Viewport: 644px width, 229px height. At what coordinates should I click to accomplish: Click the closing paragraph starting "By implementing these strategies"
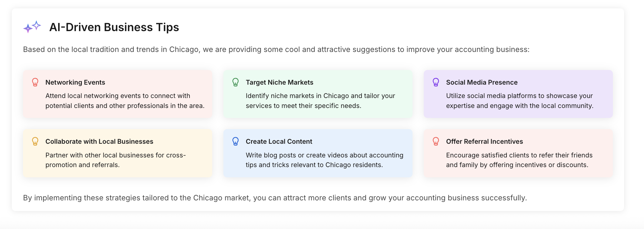pyautogui.click(x=275, y=198)
